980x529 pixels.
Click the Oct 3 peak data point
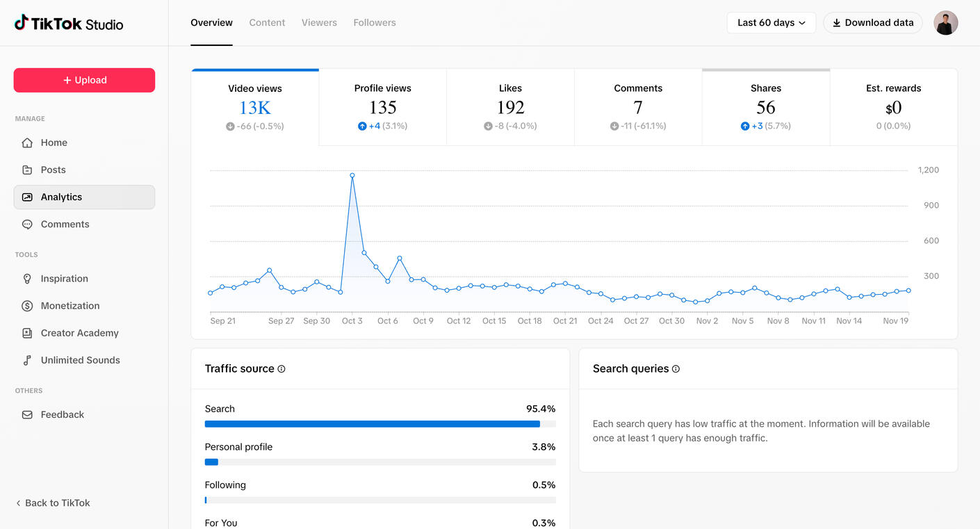[352, 176]
